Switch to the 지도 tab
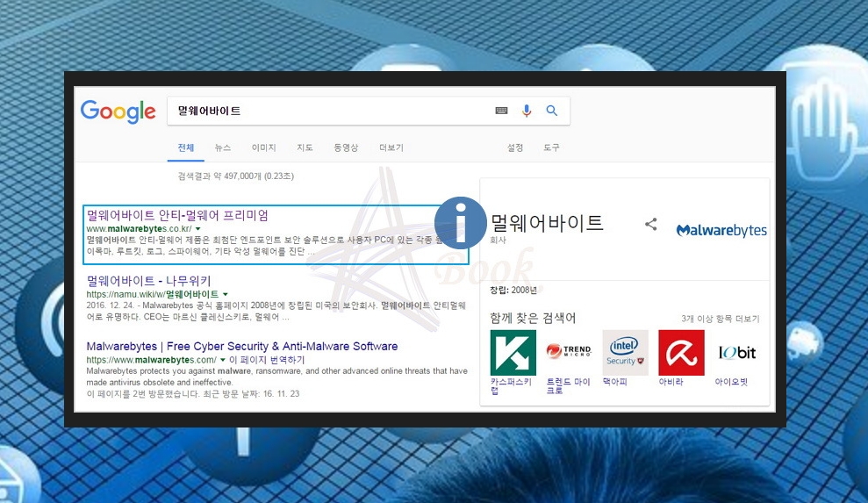The height and width of the screenshot is (503, 868). (x=305, y=147)
